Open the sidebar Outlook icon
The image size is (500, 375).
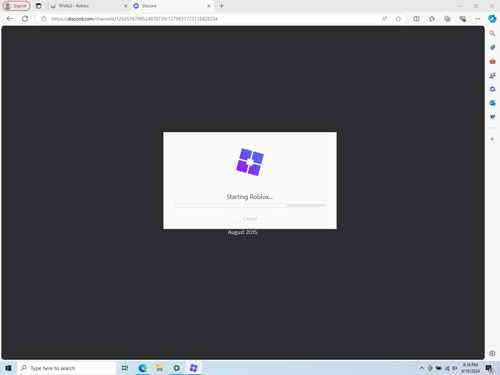pos(492,103)
